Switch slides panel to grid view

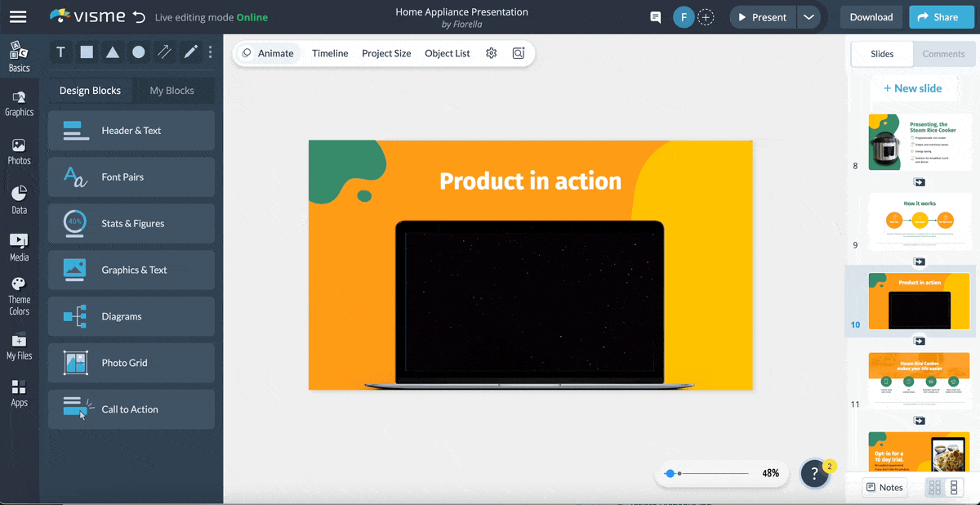[x=934, y=487]
